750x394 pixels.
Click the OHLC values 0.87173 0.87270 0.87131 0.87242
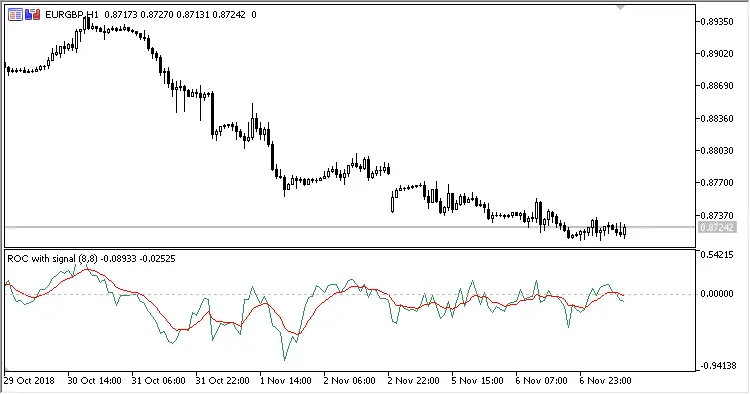(175, 15)
